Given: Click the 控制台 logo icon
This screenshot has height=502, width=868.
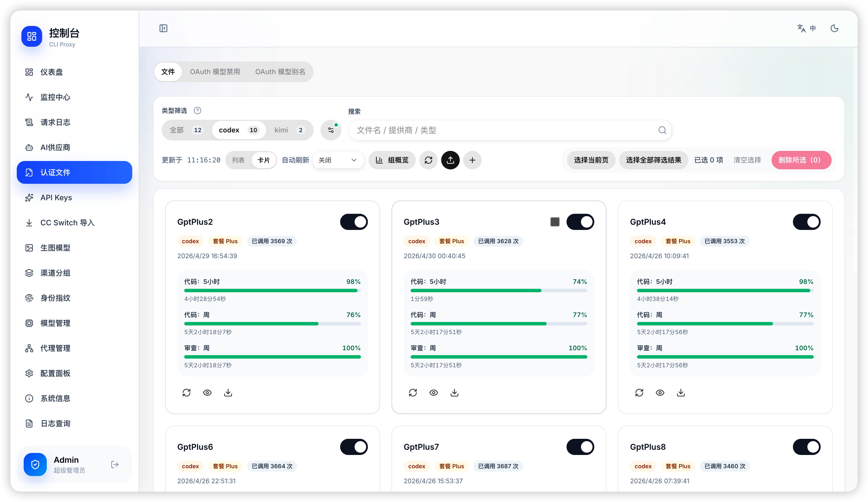Looking at the screenshot, I should [32, 36].
